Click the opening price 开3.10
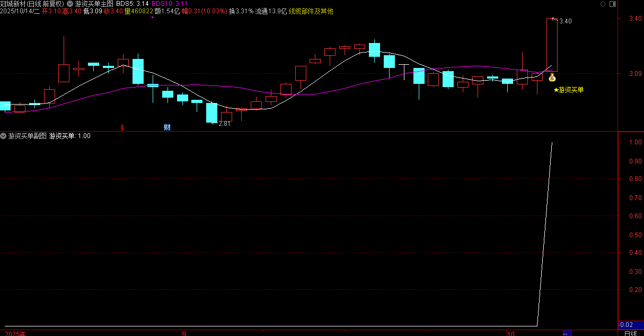Viewport: 644px width, 336px height. (51, 11)
